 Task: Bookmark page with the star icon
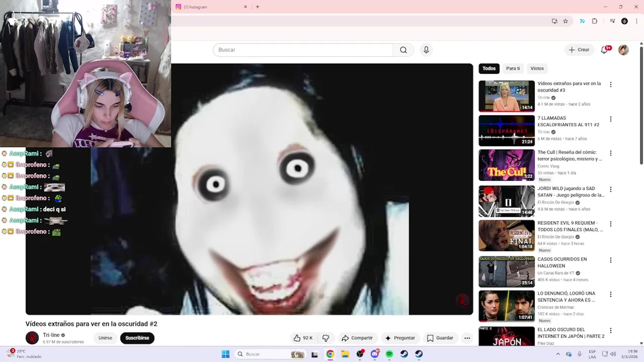[x=566, y=21]
